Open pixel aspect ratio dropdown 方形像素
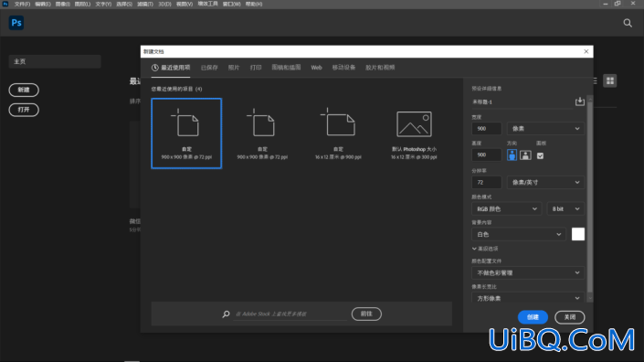Image resolution: width=644 pixels, height=362 pixels. coord(528,298)
